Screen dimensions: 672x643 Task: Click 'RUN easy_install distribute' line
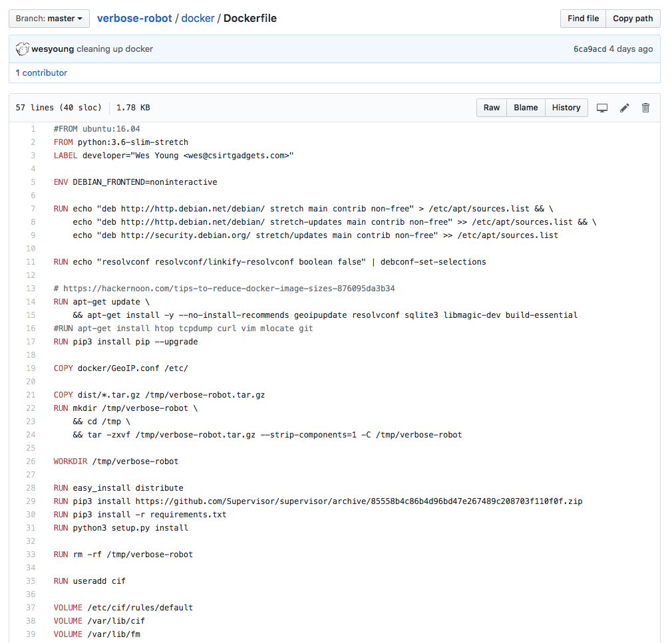[118, 488]
